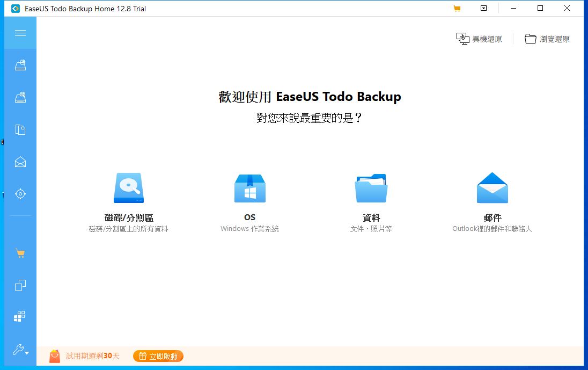Click Windows 作業系統 description

click(x=249, y=229)
